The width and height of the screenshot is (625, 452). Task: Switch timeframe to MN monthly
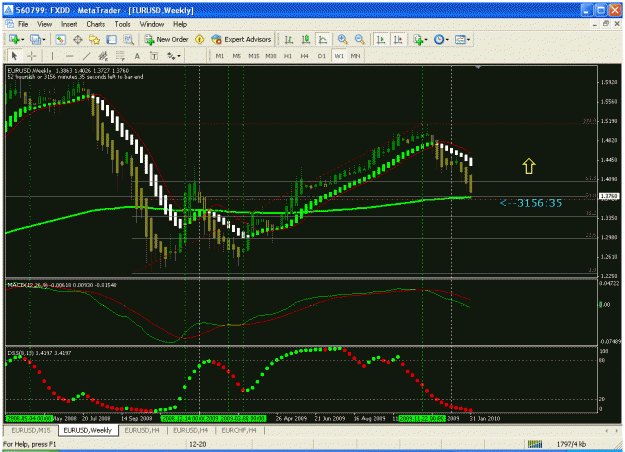coord(356,56)
